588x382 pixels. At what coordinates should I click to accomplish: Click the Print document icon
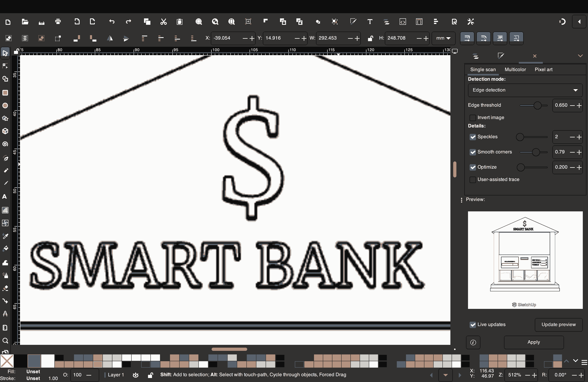(x=58, y=22)
